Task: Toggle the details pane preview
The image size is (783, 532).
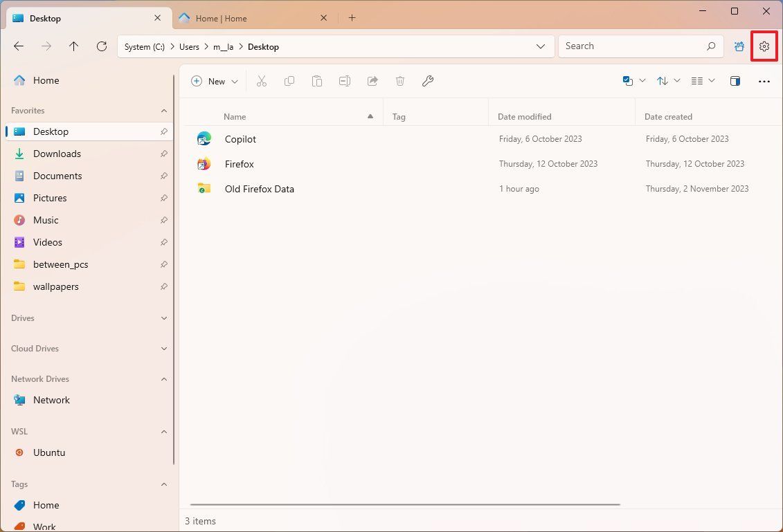Action: [x=735, y=81]
